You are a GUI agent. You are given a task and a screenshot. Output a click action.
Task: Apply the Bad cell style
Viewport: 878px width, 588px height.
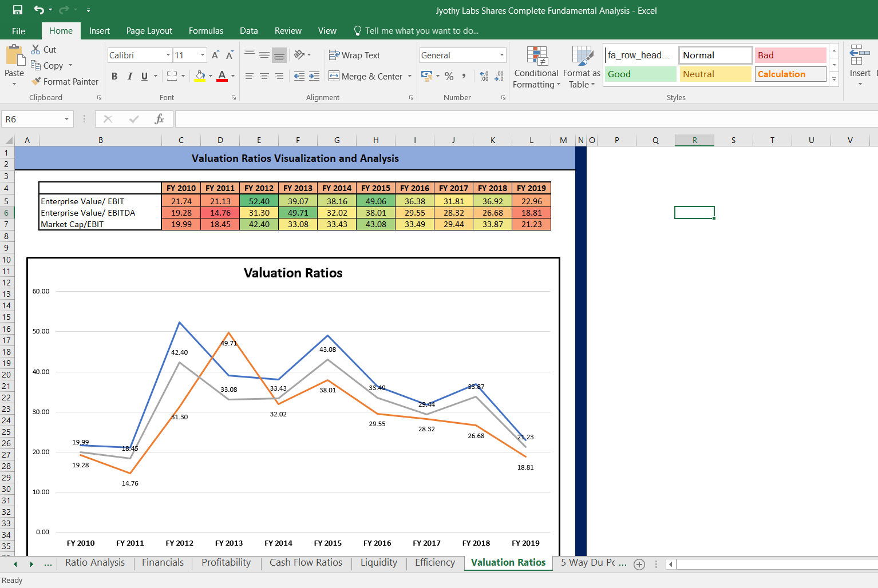click(790, 55)
